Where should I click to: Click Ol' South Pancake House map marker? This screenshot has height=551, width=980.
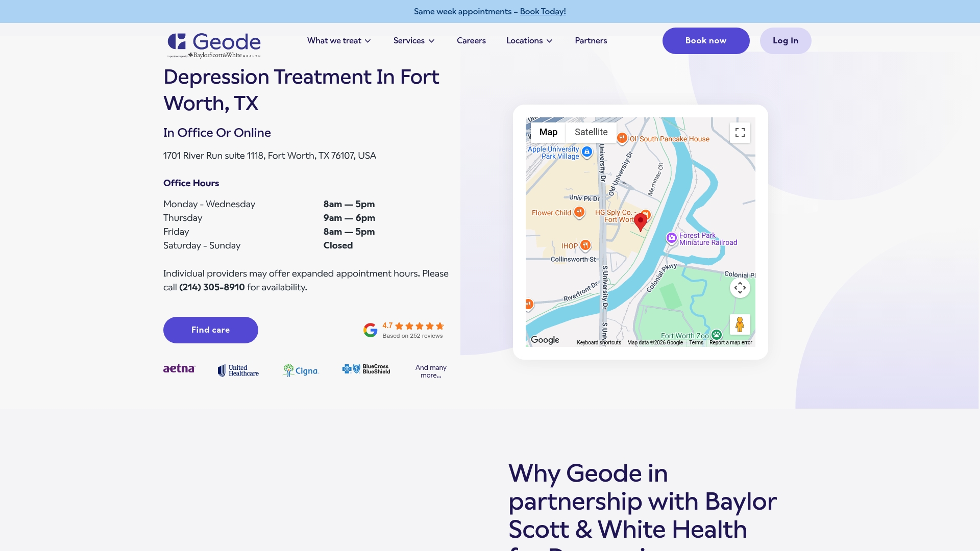[622, 138]
